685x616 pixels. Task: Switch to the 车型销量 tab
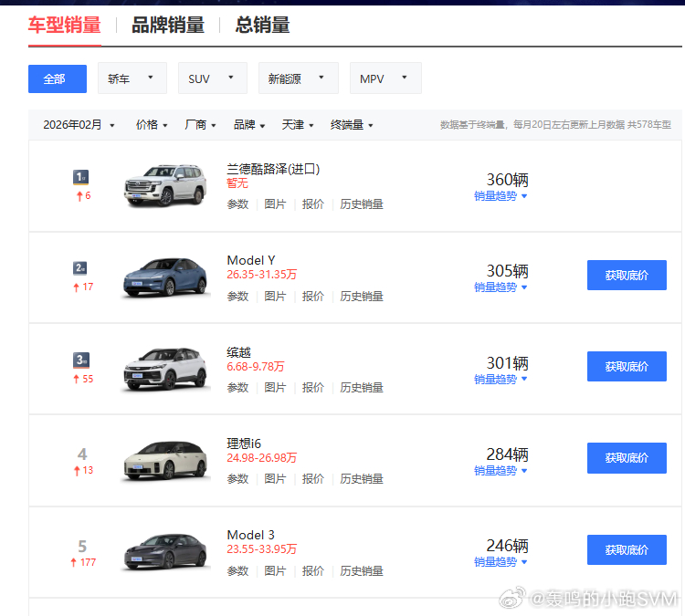point(65,25)
